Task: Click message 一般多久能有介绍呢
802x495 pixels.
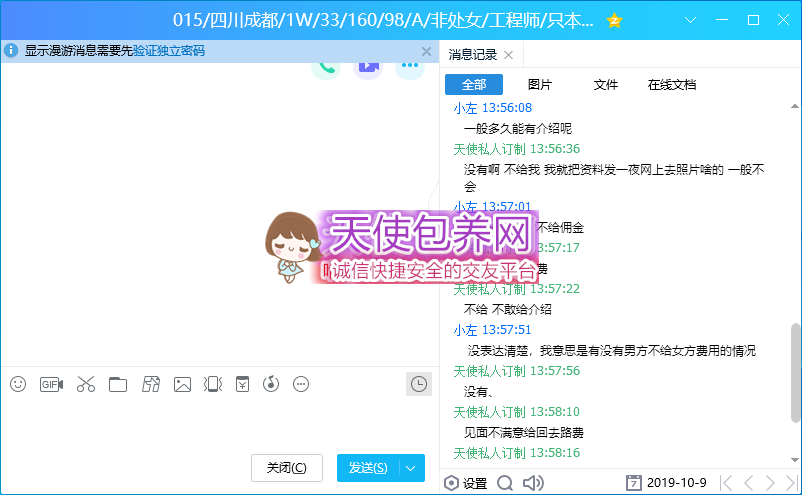Action: click(518, 128)
